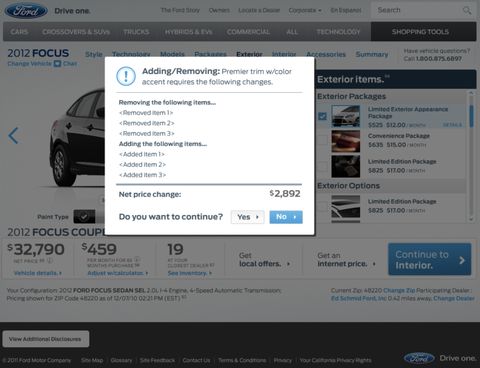This screenshot has width=480, height=368.
Task: Click No in the dialog
Action: click(286, 217)
